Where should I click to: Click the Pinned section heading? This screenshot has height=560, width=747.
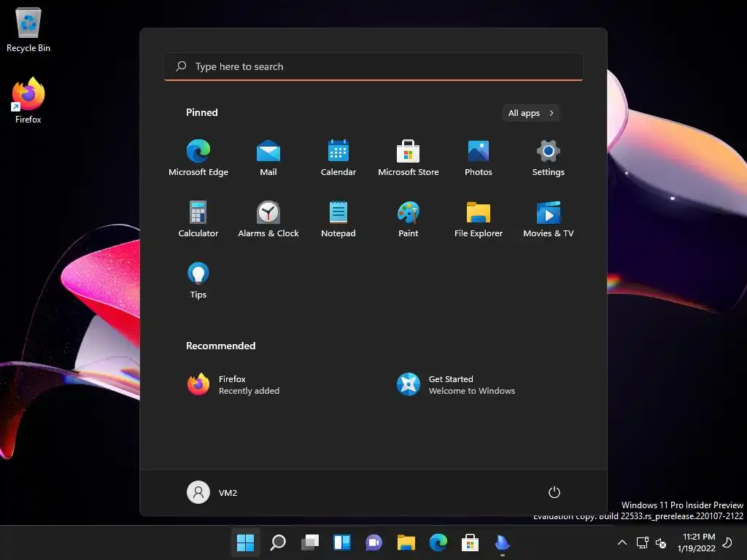click(x=202, y=112)
